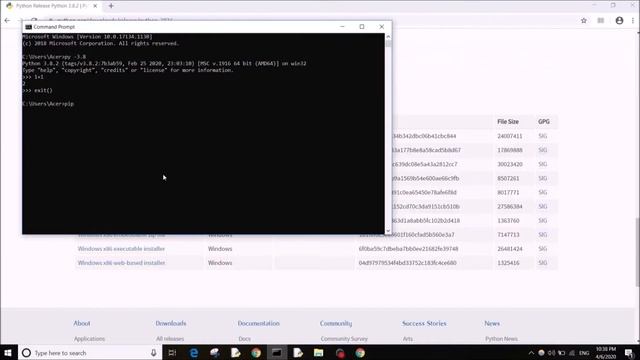Open the Arts footer link
The image size is (640, 360).
click(x=407, y=339)
